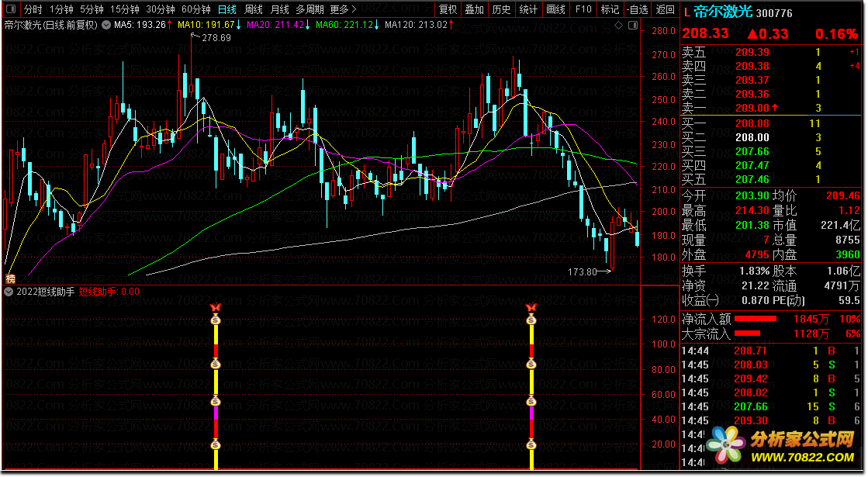
Task: Expand the 2022短线助手 indicator dropdown
Action: (x=9, y=292)
